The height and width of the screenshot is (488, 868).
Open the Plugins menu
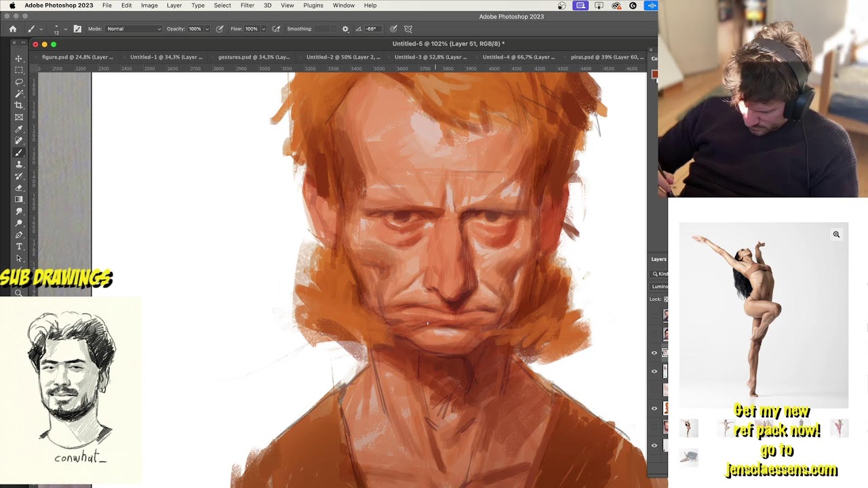coord(313,5)
